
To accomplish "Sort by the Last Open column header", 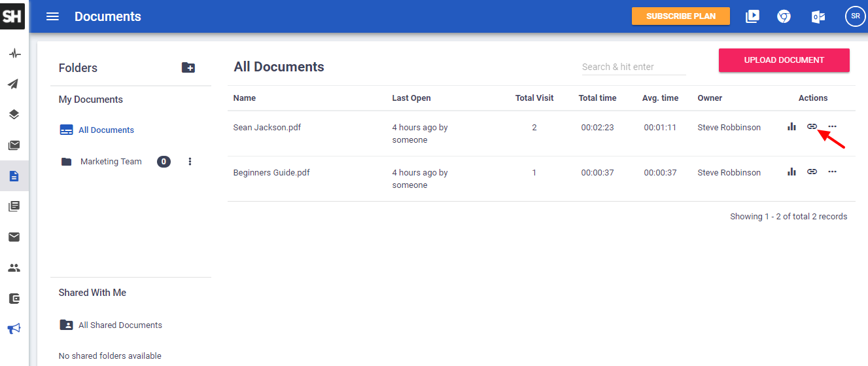I will click(x=411, y=98).
